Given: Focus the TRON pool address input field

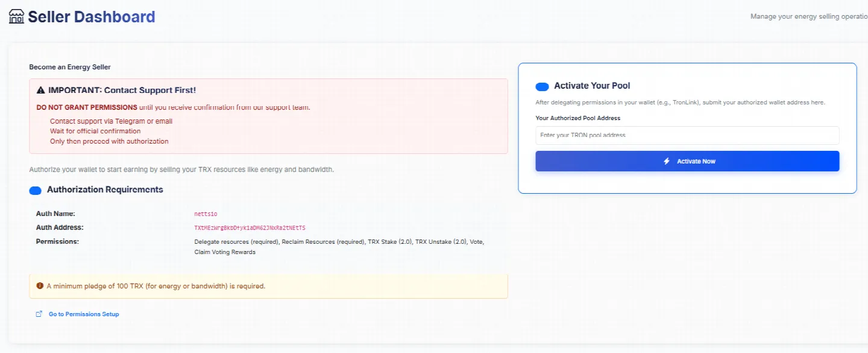Looking at the screenshot, I should click(x=687, y=135).
